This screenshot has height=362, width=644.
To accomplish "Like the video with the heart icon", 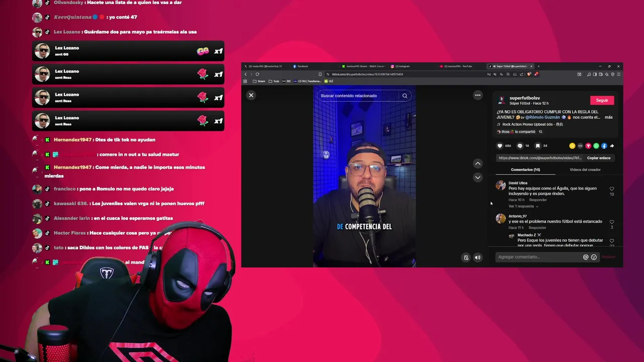I will [500, 146].
